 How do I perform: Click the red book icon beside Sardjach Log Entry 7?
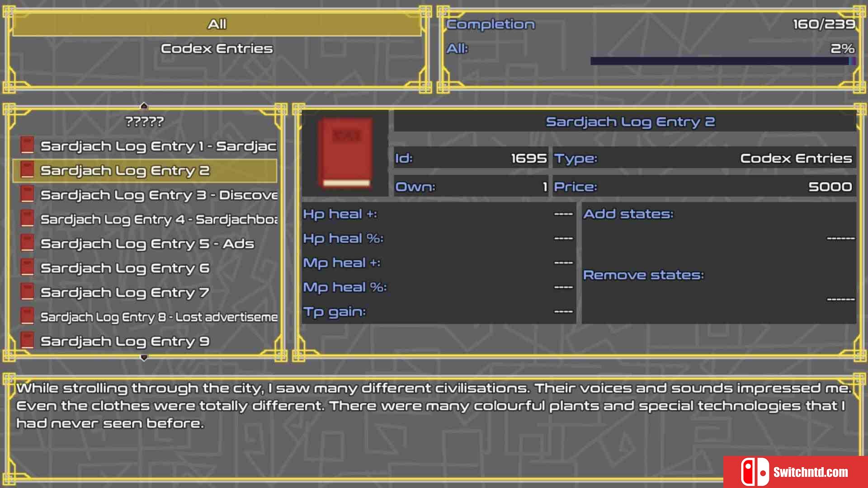coord(28,292)
